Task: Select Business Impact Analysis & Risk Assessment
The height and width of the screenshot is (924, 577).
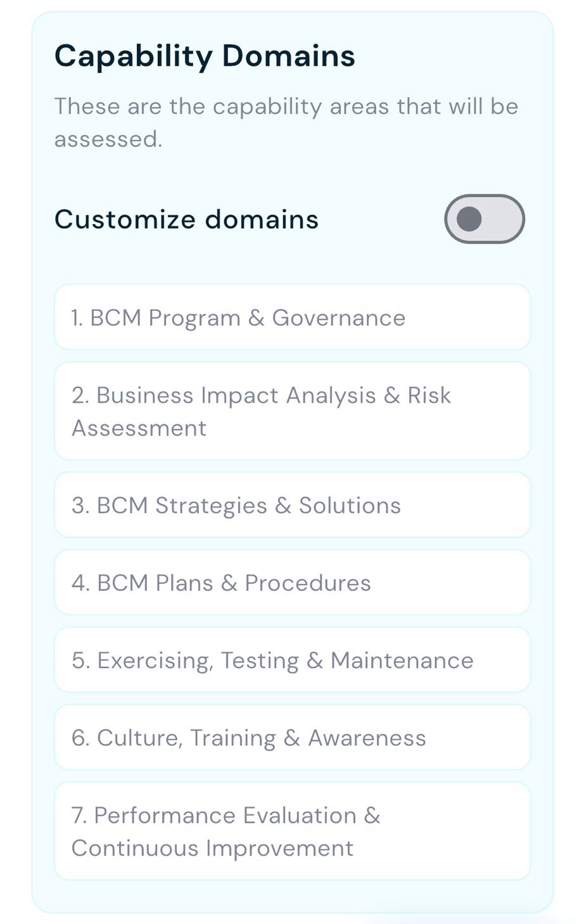Action: 292,411
